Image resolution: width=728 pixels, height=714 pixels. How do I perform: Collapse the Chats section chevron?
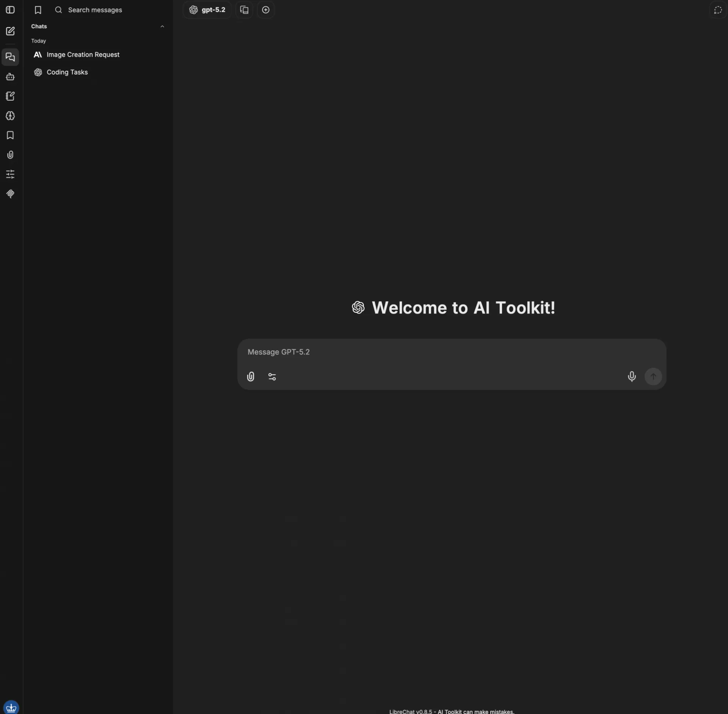tap(162, 27)
